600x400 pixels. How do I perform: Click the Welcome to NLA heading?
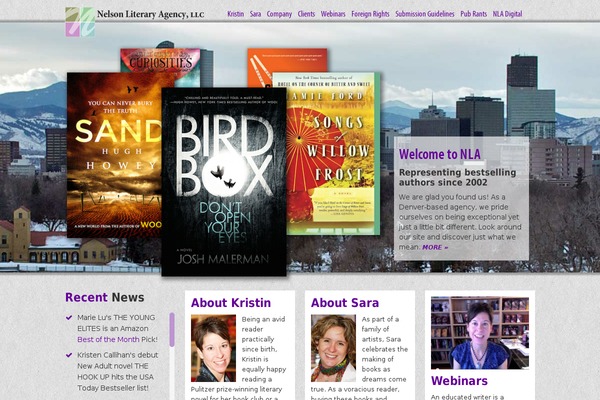[440, 154]
